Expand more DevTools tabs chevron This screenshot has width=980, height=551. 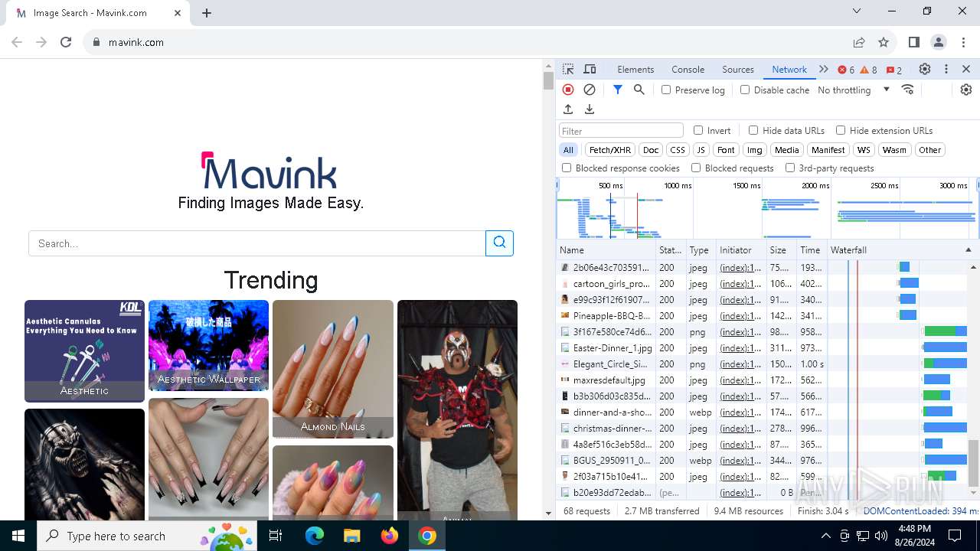824,69
